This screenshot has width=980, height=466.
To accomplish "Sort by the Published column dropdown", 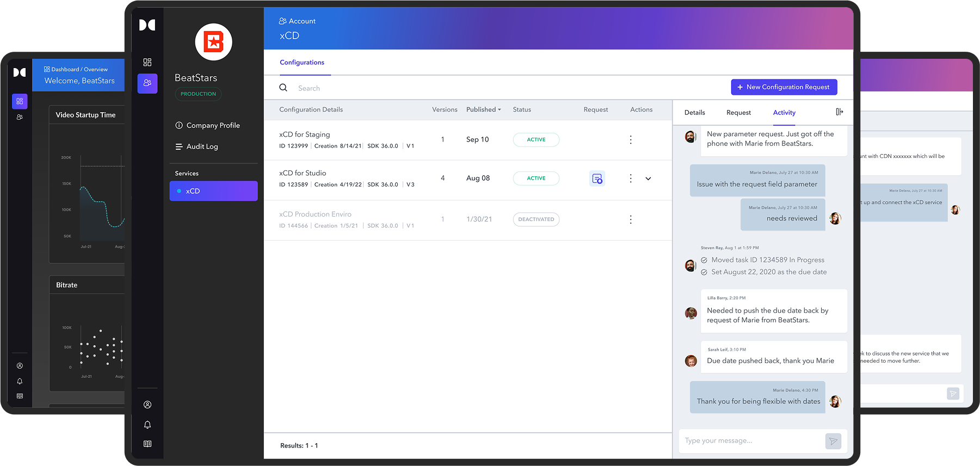I will pyautogui.click(x=483, y=110).
